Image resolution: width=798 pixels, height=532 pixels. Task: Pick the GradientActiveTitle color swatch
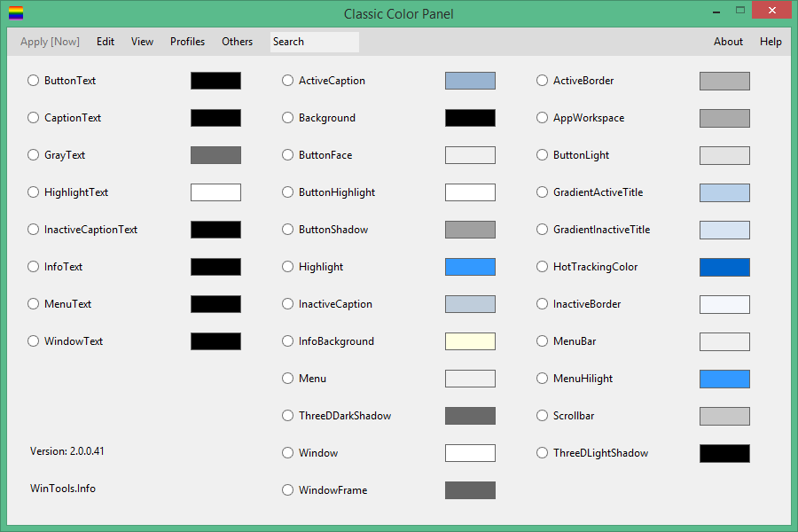tap(724, 192)
